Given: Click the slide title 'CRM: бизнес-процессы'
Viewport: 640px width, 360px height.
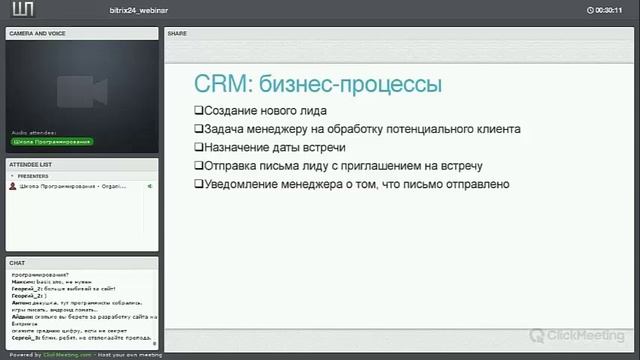Looking at the screenshot, I should [x=318, y=84].
